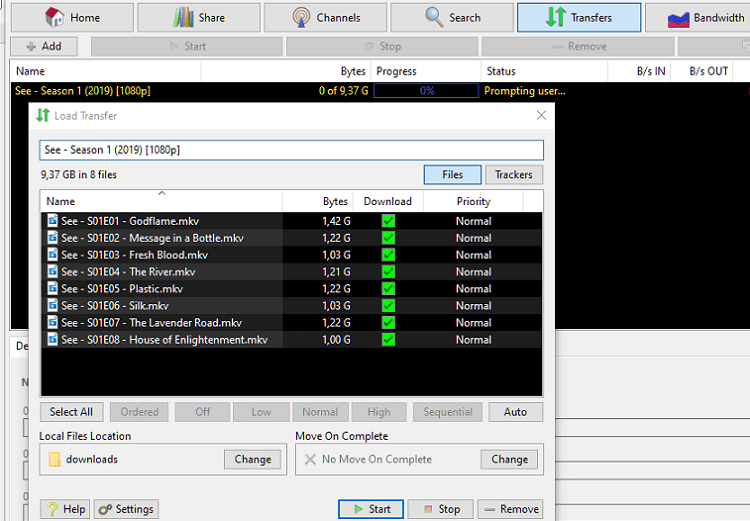Viewport: 750px width, 521px height.
Task: Click the dialog Stop button
Action: (441, 509)
